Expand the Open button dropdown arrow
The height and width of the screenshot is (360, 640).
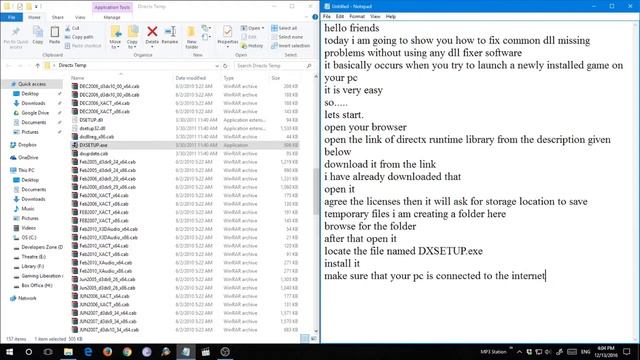tap(263, 28)
